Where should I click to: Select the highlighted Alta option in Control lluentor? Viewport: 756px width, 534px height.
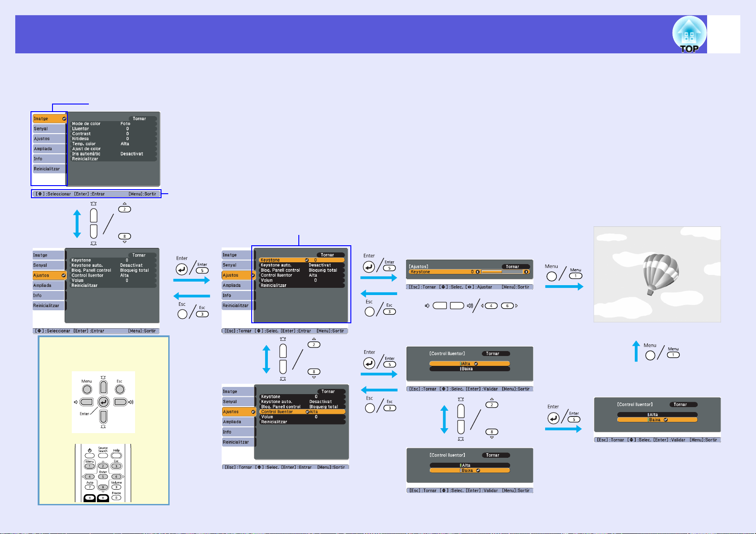pos(469,364)
